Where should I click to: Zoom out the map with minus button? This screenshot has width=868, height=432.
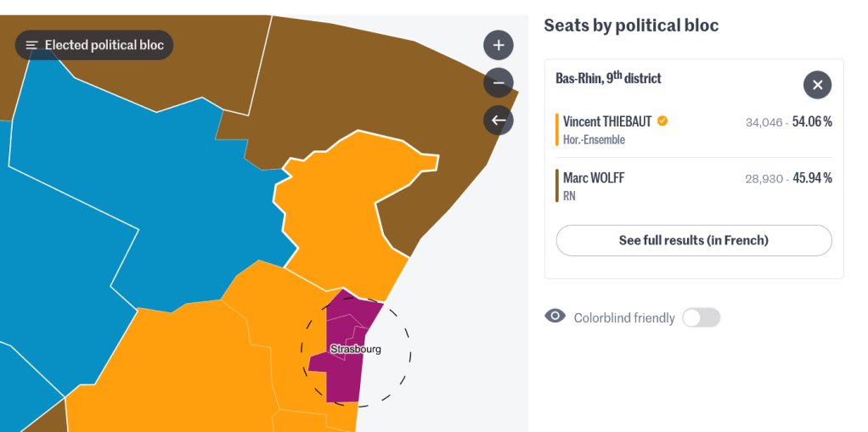[x=499, y=83]
